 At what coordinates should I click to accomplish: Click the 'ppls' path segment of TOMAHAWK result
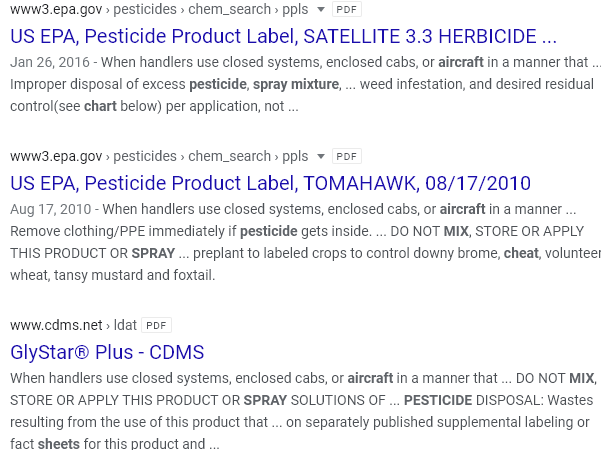pos(295,156)
